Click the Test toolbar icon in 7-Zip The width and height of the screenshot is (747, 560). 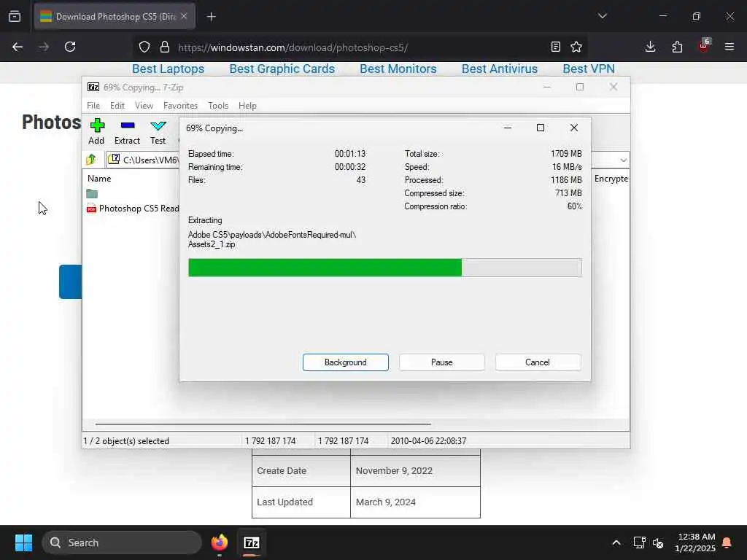158,131
